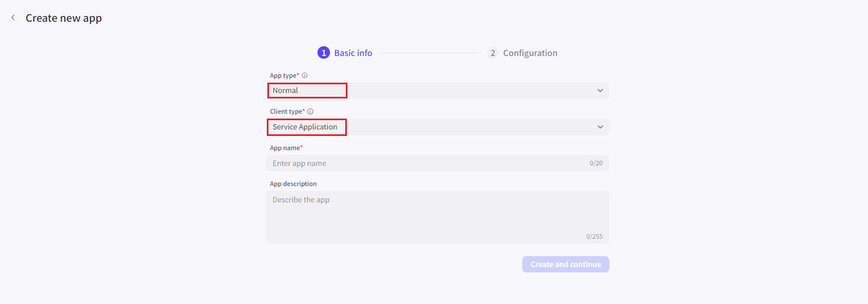Screen dimensions: 868x304
Task: Expand Client type using its chevron arrow
Action: 600,127
